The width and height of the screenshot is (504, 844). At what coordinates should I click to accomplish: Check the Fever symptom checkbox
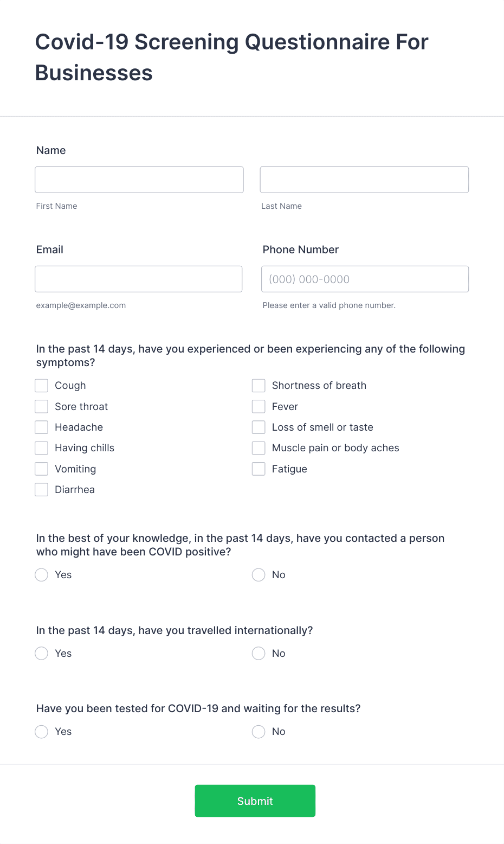point(259,406)
